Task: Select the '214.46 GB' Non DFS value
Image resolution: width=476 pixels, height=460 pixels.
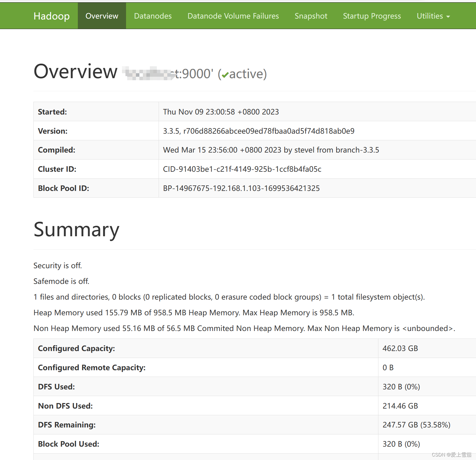Action: coord(400,406)
